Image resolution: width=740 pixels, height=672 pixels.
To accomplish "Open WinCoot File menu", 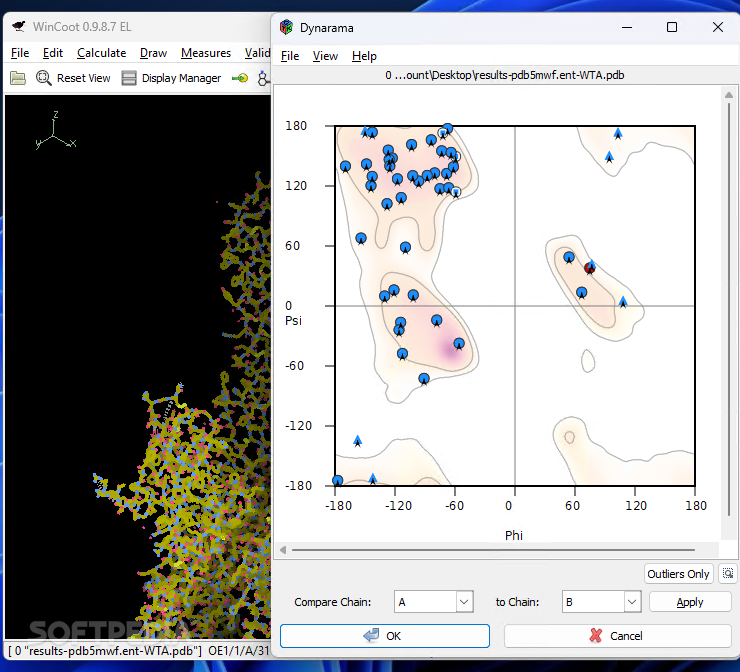I will pos(20,53).
